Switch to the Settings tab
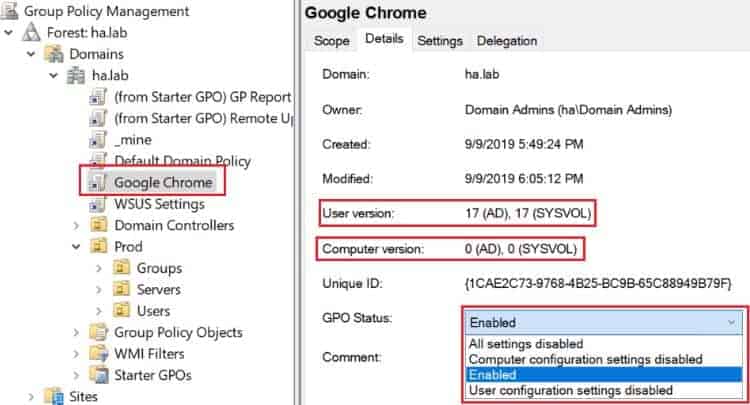Viewport: 750px width, 405px height. click(x=440, y=41)
